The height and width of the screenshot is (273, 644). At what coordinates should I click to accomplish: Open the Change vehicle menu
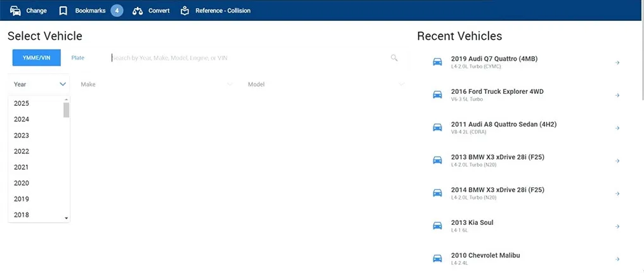[x=29, y=11]
